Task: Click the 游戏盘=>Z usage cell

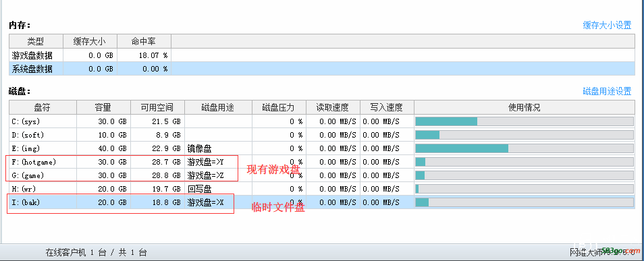Action: pyautogui.click(x=218, y=175)
